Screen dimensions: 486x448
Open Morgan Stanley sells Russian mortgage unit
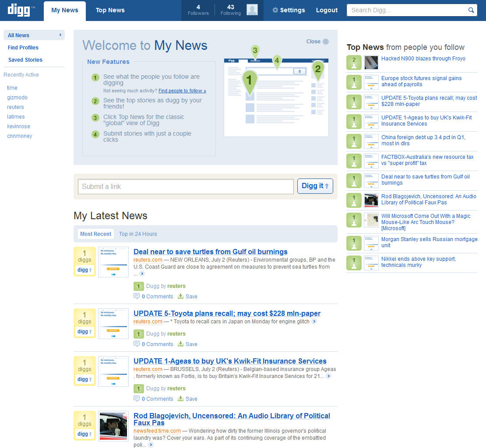429,242
